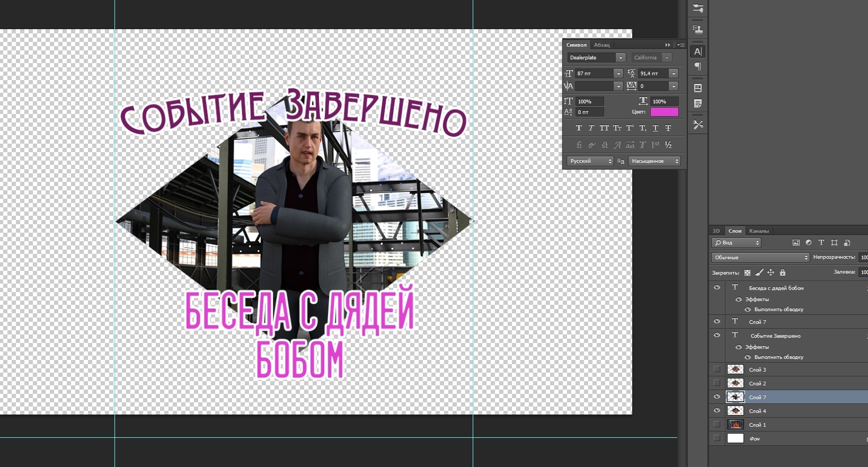Apply All Caps text style
Viewport: 868px width, 467px height.
click(x=604, y=128)
